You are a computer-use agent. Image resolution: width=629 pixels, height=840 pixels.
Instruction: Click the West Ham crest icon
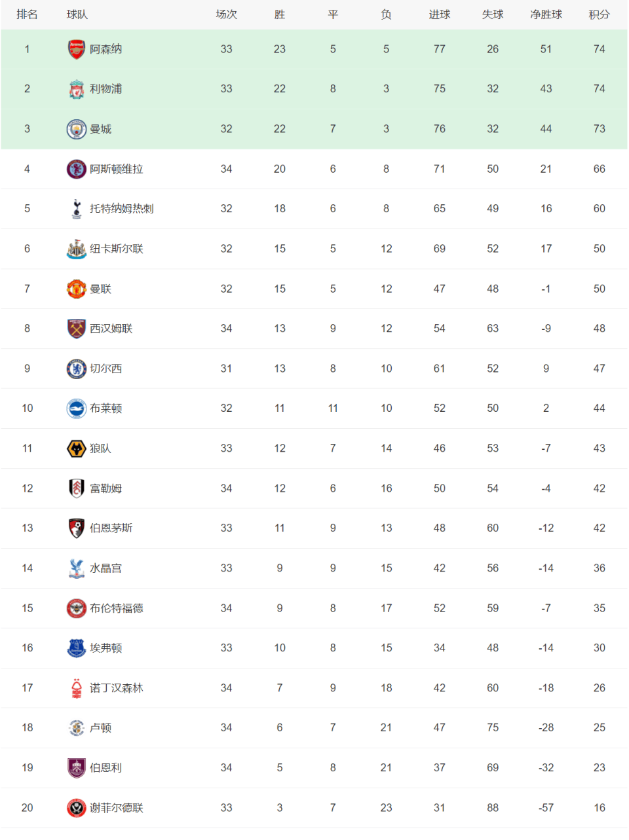77,329
